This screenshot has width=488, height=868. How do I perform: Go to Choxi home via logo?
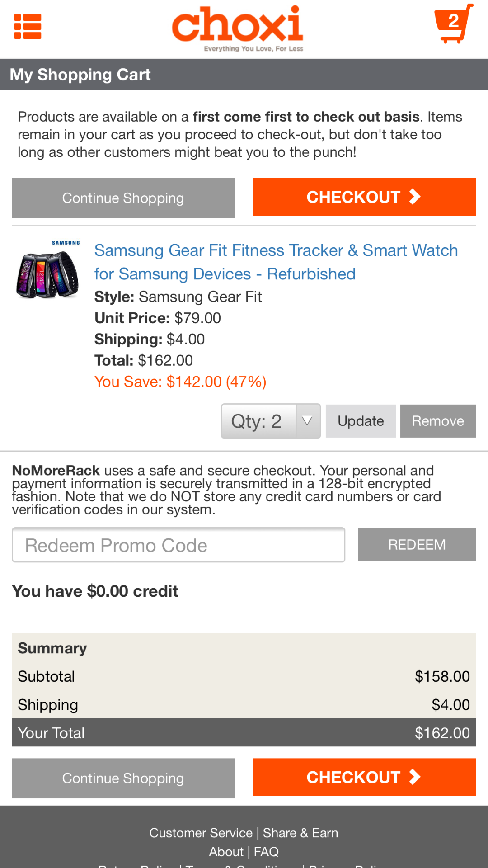[x=237, y=28]
